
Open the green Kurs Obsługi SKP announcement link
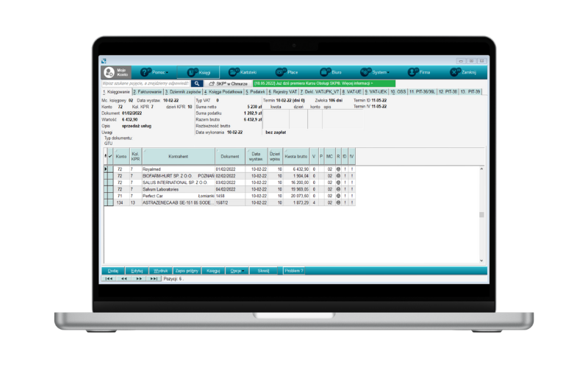point(324,83)
